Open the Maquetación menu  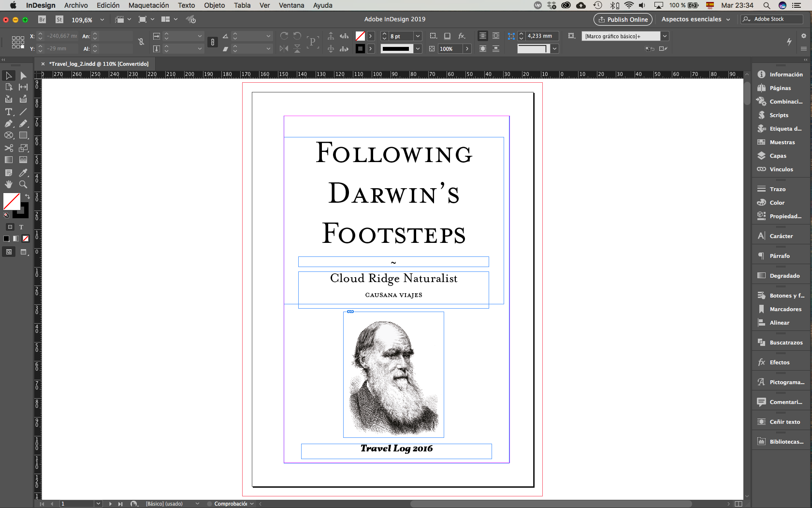click(148, 5)
